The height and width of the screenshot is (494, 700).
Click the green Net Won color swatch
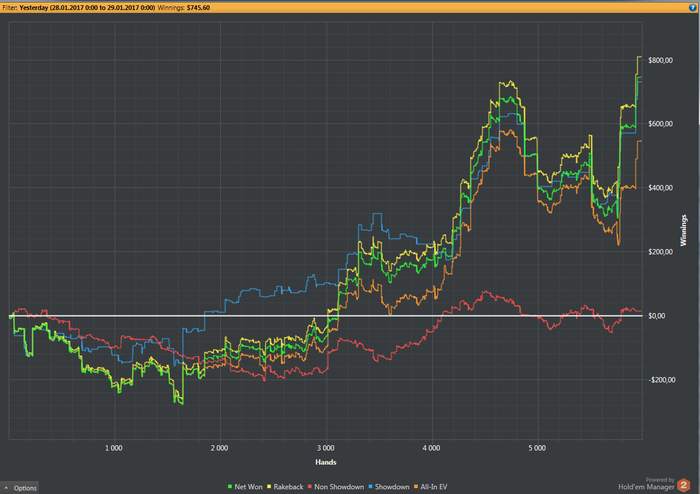230,487
